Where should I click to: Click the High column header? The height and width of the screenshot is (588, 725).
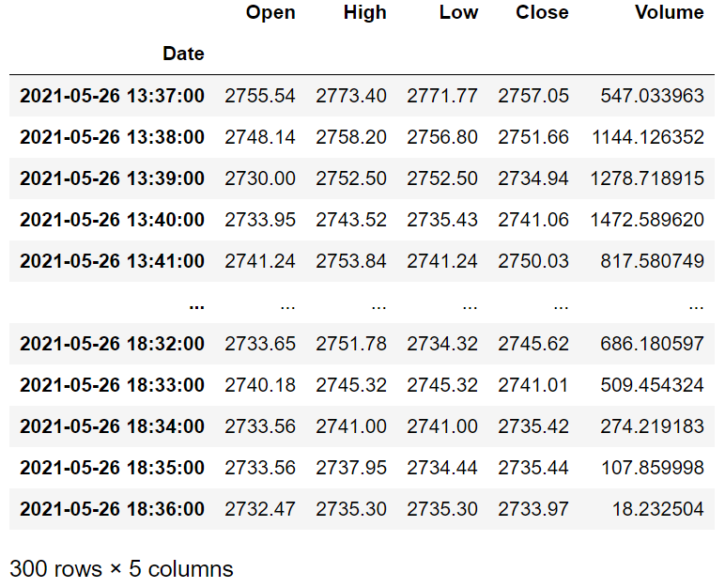pos(364,12)
